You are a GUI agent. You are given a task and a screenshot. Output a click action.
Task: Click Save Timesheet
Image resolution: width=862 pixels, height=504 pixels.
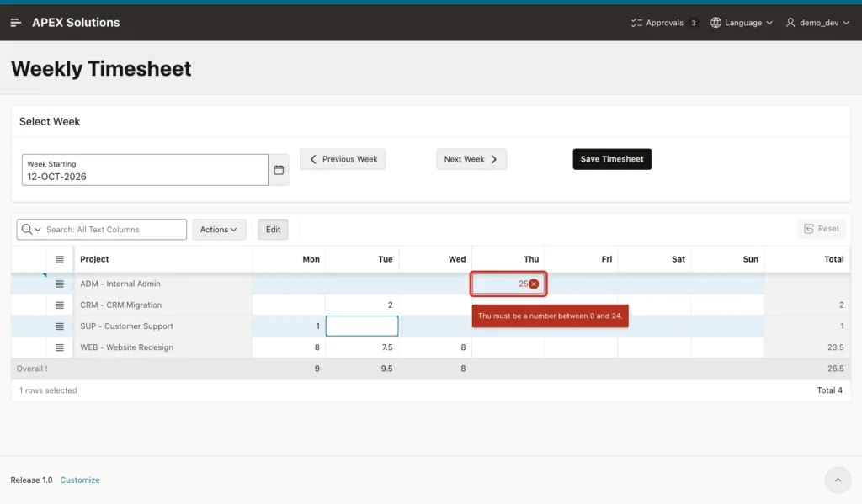612,159
